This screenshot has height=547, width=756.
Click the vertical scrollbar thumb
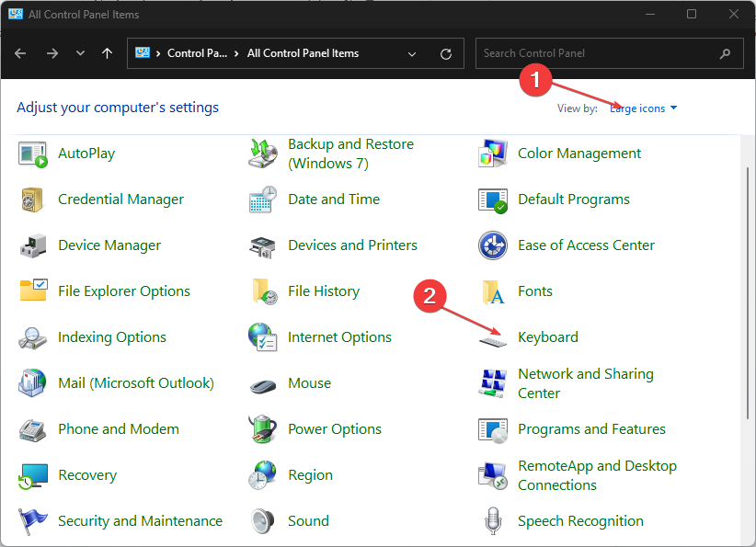[x=746, y=290]
